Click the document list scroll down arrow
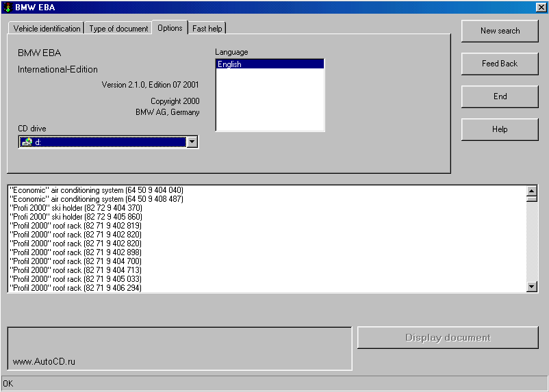This screenshot has height=392, width=549. point(531,287)
